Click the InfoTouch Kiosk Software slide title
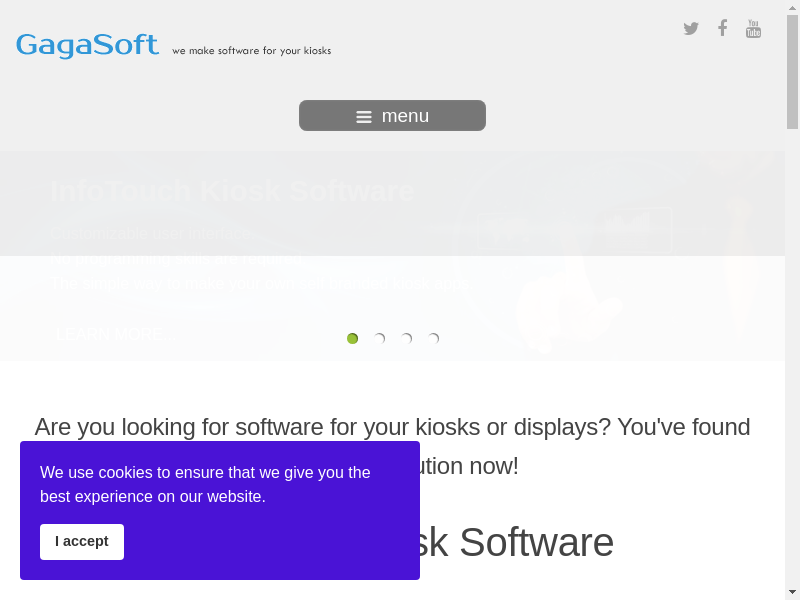The height and width of the screenshot is (600, 800). click(x=232, y=191)
